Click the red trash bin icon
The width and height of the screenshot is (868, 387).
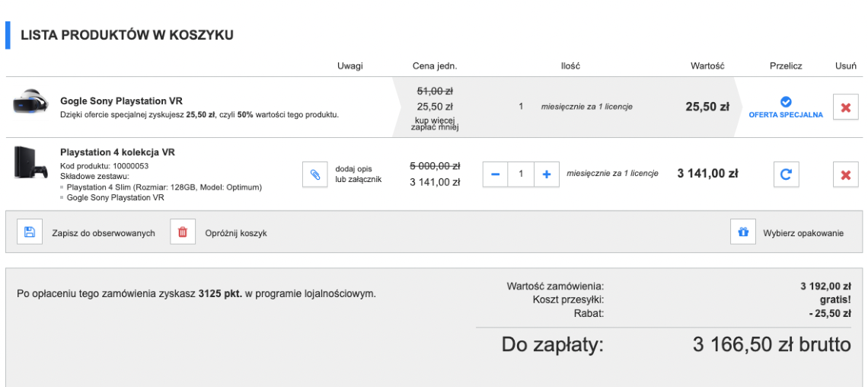183,232
